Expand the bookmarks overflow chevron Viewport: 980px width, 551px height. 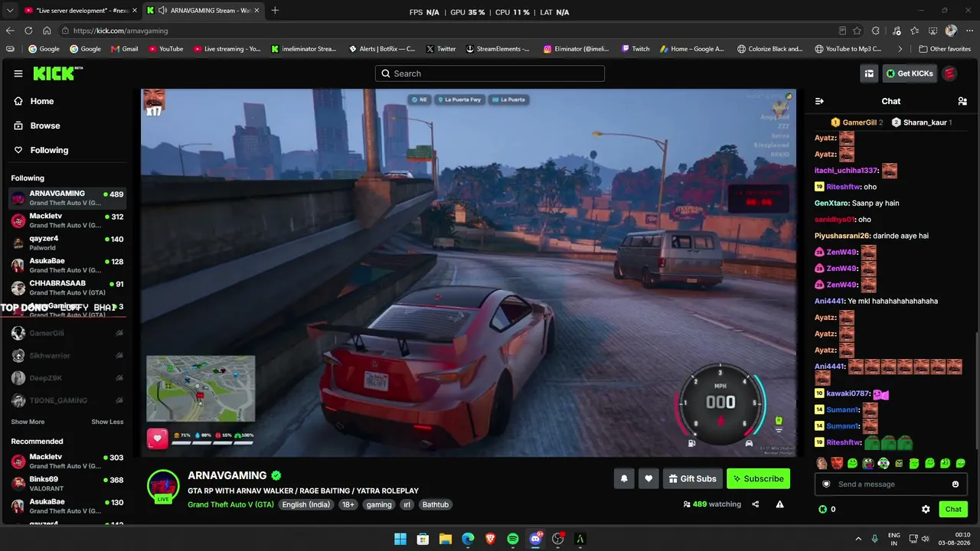900,49
